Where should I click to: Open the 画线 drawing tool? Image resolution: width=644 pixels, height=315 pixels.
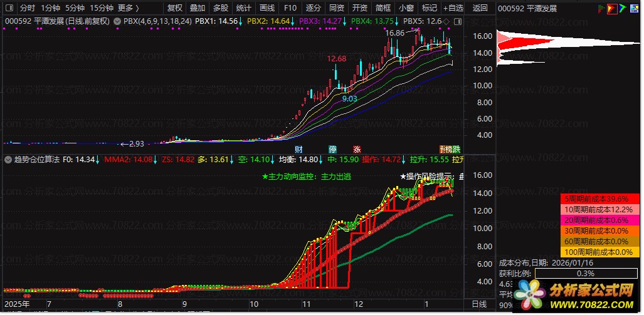pos(267,8)
